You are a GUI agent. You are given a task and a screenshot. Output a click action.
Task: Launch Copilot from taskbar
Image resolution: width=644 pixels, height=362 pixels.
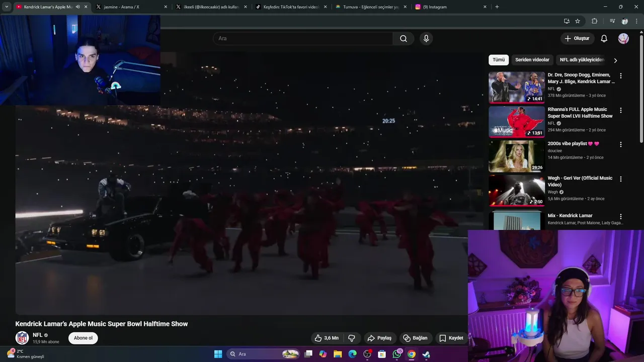[x=323, y=354]
